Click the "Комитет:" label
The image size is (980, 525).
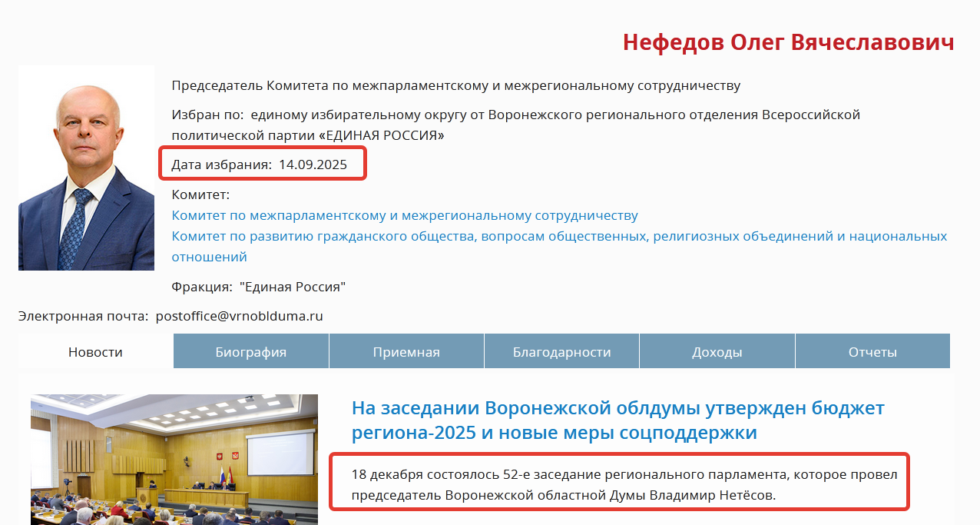[200, 194]
